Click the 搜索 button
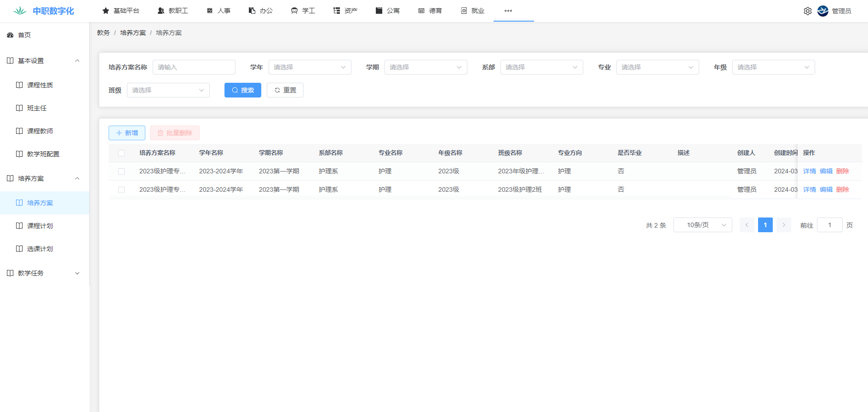Viewport: 868px width, 412px height. [242, 90]
